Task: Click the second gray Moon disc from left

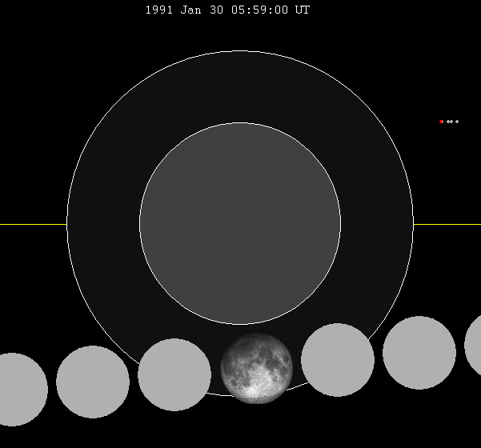Action: click(93, 382)
